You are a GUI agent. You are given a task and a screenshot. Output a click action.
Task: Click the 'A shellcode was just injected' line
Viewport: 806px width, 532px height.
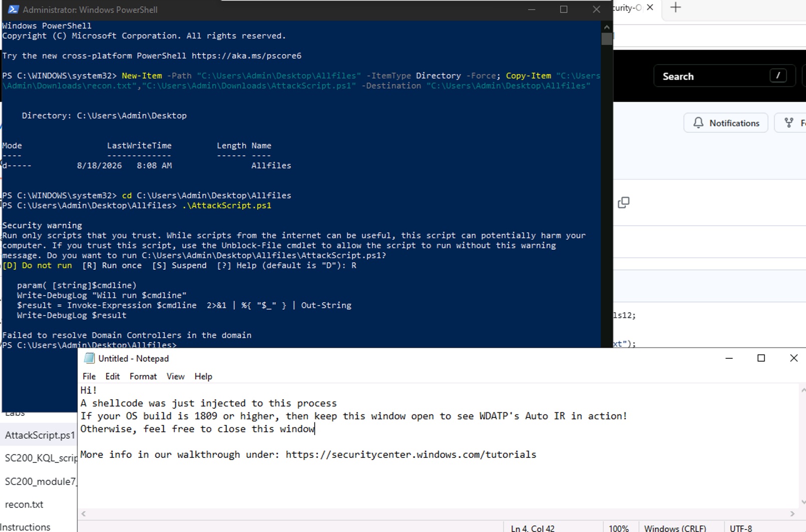pyautogui.click(x=208, y=403)
